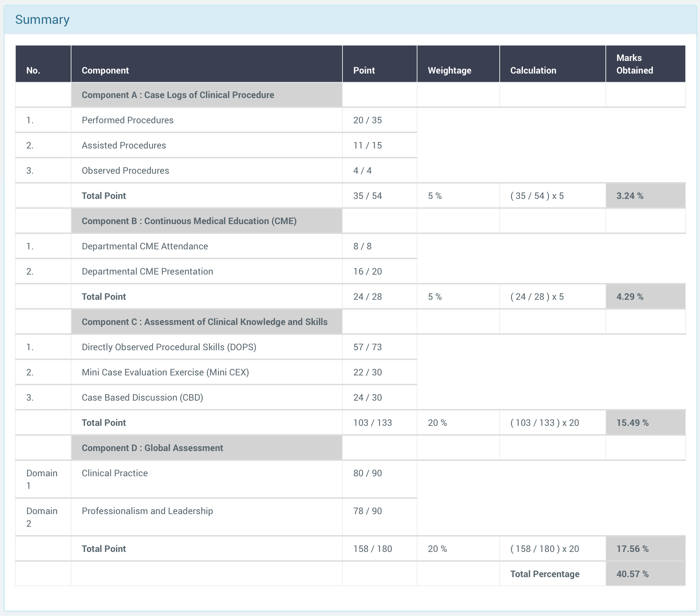Click Component C Assessment section header
The image size is (700, 616).
pyautogui.click(x=205, y=322)
